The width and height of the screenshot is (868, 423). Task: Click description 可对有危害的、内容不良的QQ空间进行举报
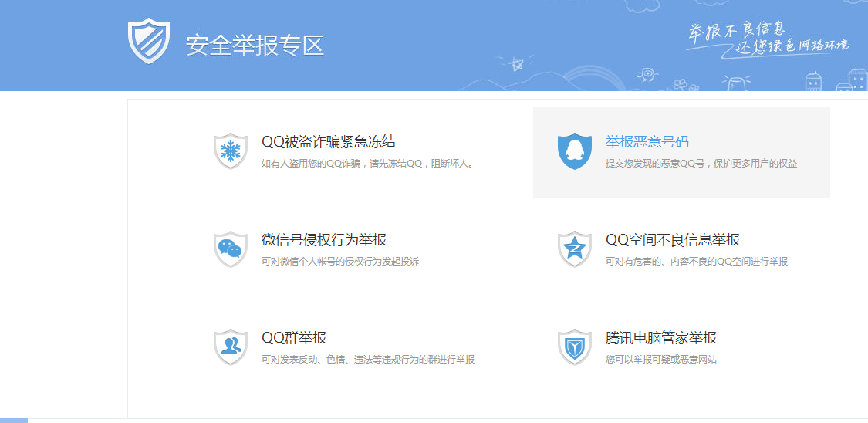pyautogui.click(x=697, y=262)
